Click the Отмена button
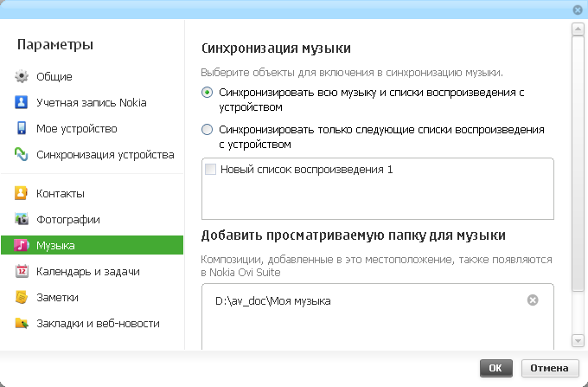Image resolution: width=588 pixels, height=387 pixels. click(550, 368)
